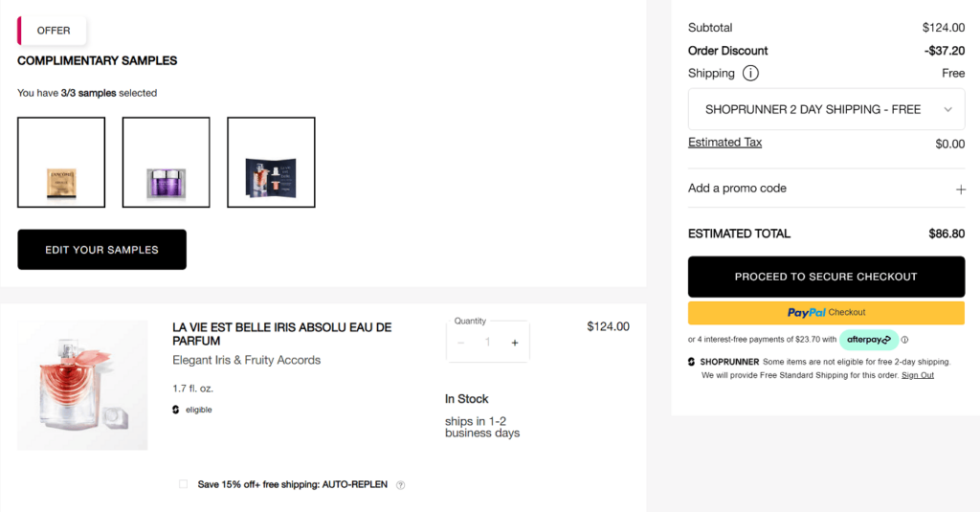Open La Vie Est Belle Iris Absolu title
980x512 pixels.
click(281, 334)
